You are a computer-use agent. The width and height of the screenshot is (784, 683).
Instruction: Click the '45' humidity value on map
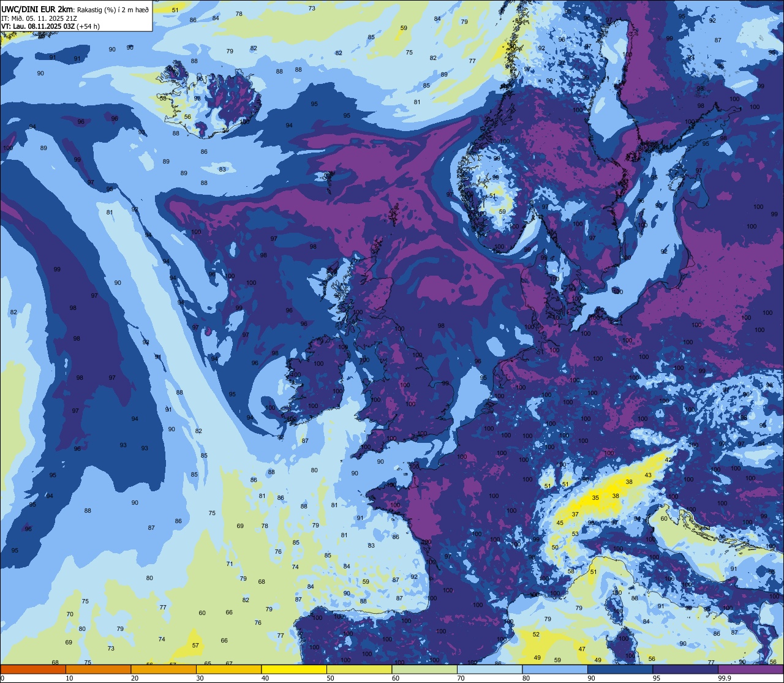(560, 523)
